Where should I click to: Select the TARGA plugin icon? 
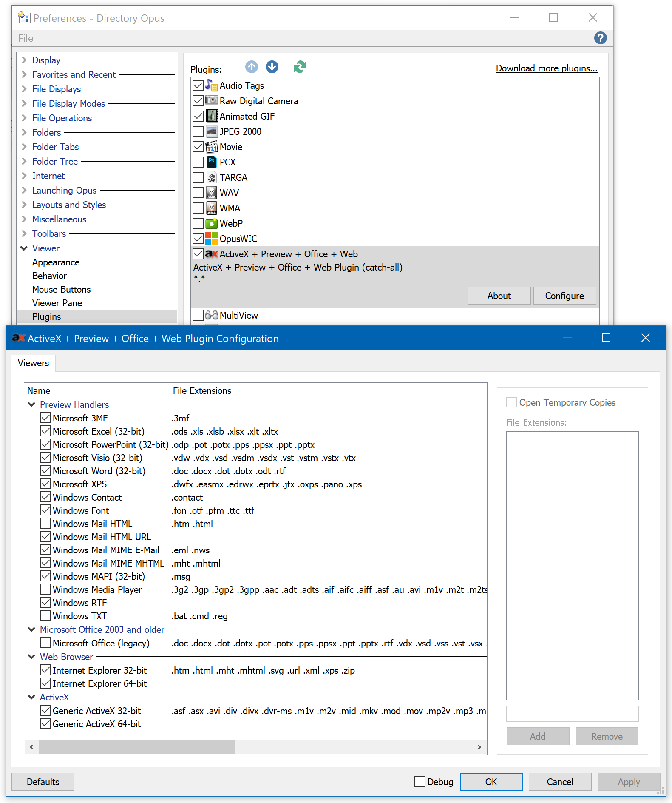pyautogui.click(x=211, y=177)
